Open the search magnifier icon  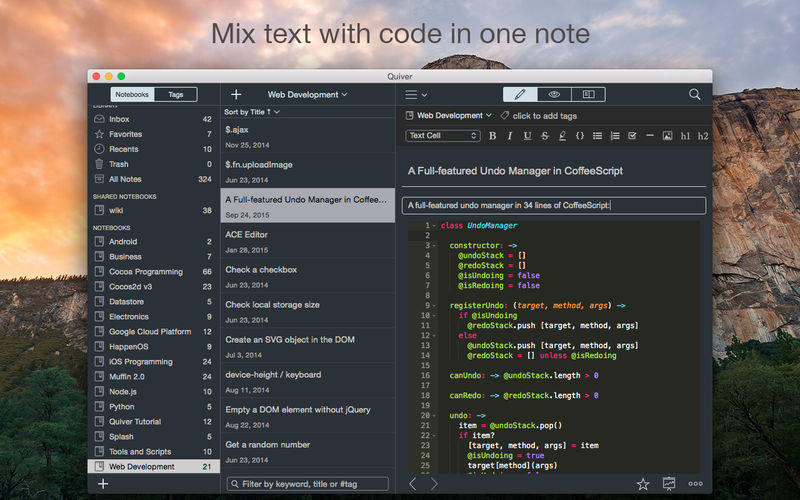[x=695, y=95]
